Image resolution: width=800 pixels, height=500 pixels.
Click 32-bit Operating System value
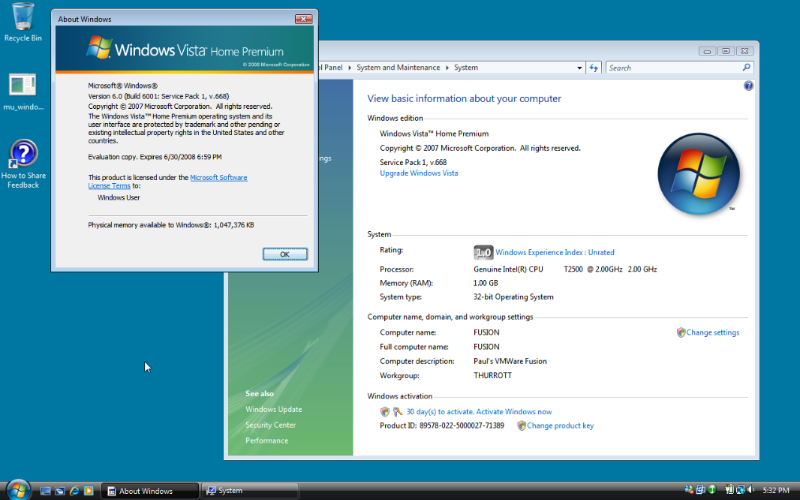[513, 297]
